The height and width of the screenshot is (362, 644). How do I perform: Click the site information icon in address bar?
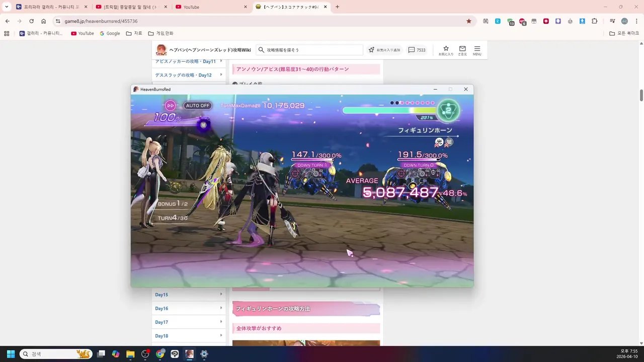pyautogui.click(x=58, y=21)
